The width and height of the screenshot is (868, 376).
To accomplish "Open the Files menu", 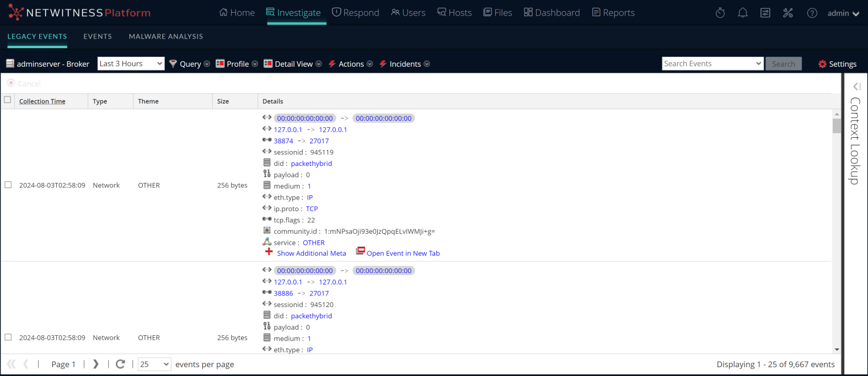I will [497, 13].
